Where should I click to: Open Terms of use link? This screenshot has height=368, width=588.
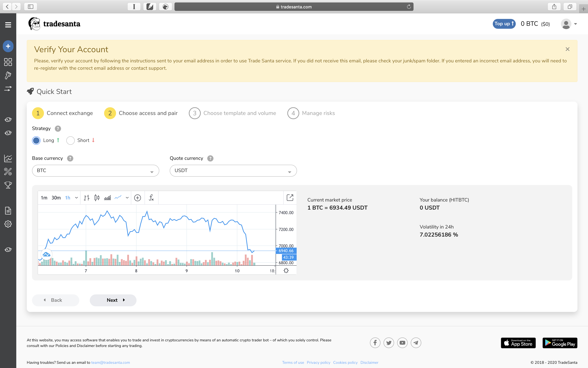[x=293, y=362]
